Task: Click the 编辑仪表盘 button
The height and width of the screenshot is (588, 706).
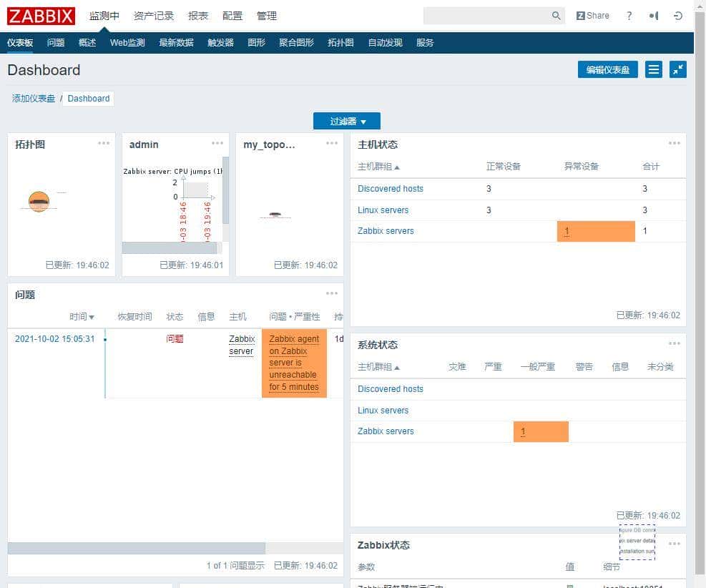Action: click(607, 69)
